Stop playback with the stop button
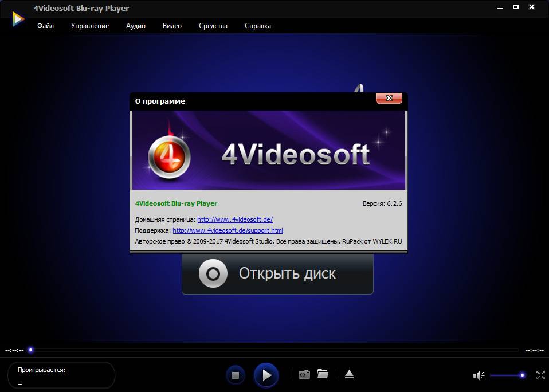 pyautogui.click(x=236, y=375)
